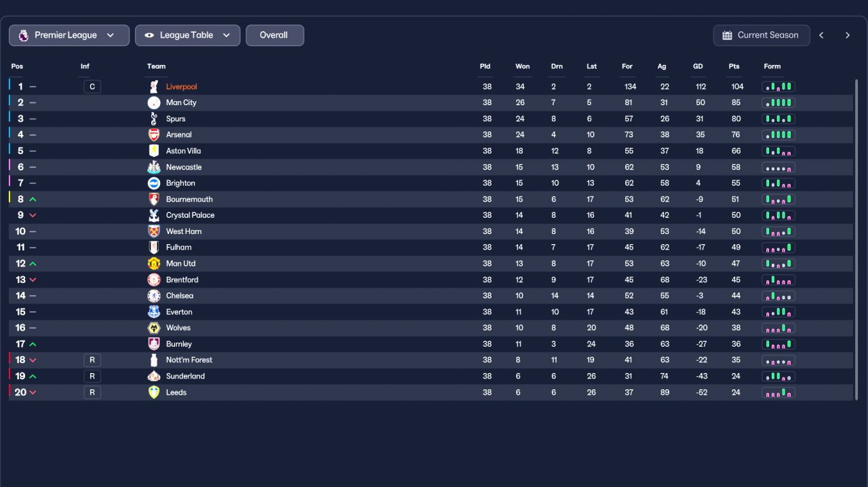Open Arsenal via its crest icon
Viewport: 868px width, 487px height.
point(154,135)
